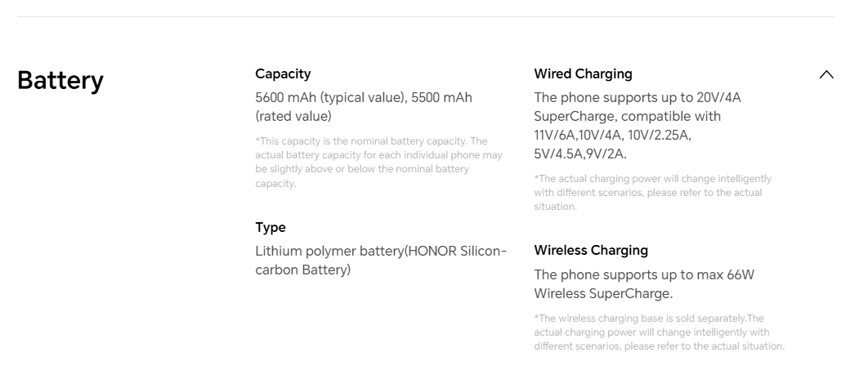Click the 'Wireless SuperCharge.' text line
Image resolution: width=868 pixels, height=388 pixels.
(603, 293)
